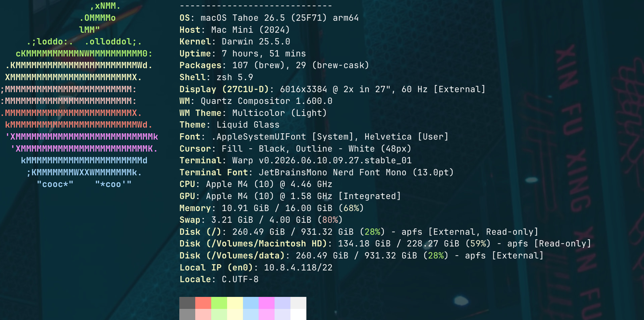Select the Display 27C1U-D resolution line
This screenshot has width=644, height=320.
pyautogui.click(x=332, y=89)
